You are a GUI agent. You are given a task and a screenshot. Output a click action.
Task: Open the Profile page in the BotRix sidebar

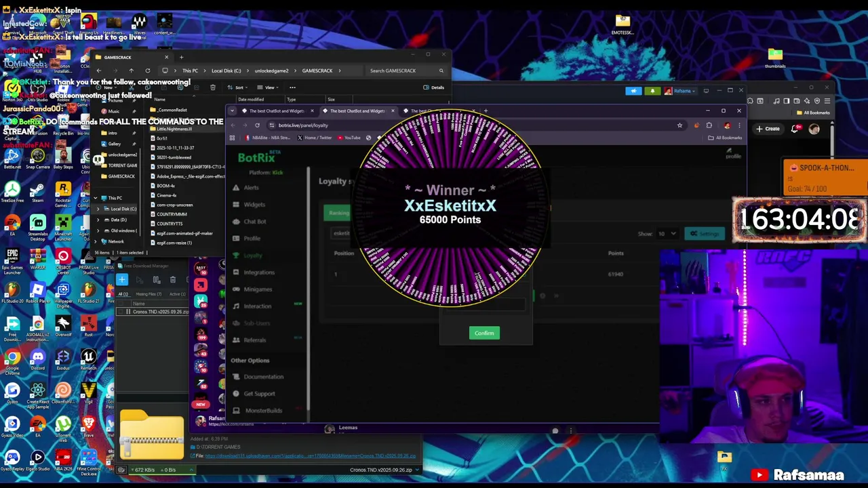point(247,239)
